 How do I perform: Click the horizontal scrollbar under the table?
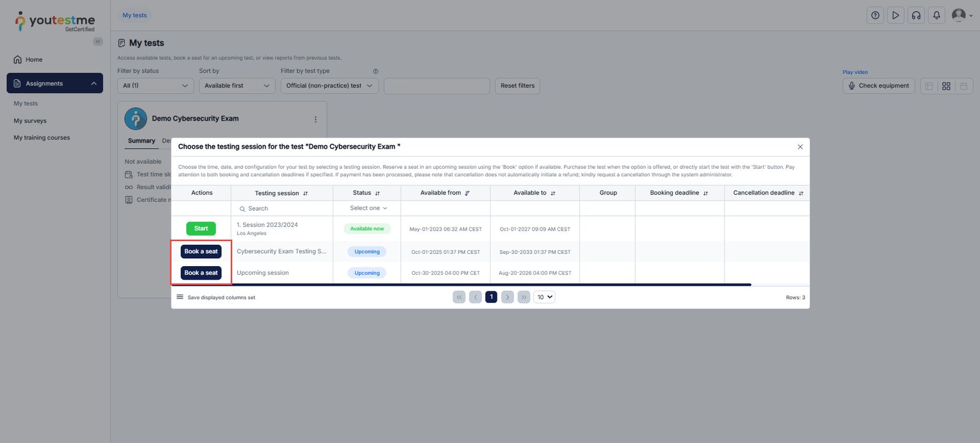pos(461,285)
